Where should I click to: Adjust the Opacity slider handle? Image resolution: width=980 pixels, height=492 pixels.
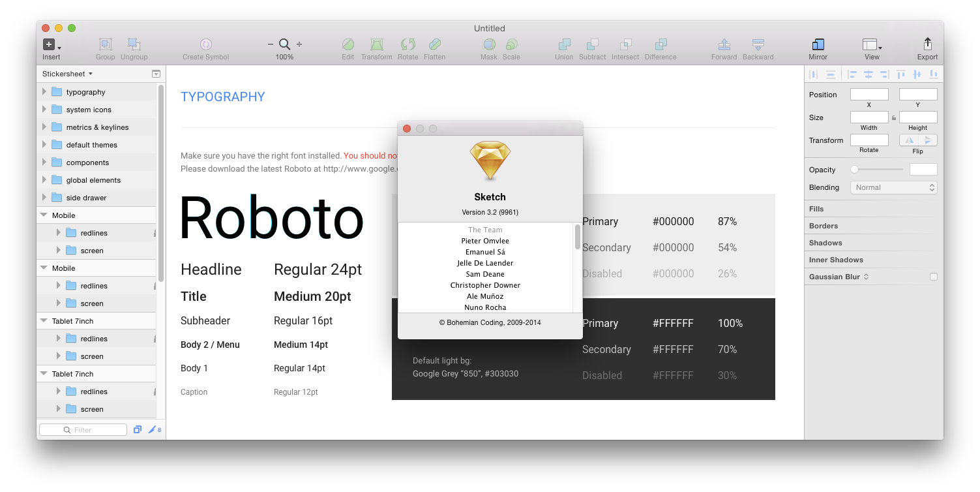coord(854,170)
